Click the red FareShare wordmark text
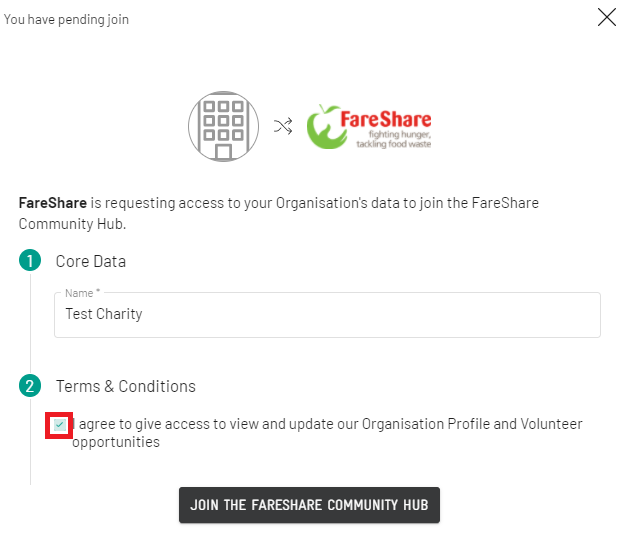The image size is (639, 540). coord(386,119)
